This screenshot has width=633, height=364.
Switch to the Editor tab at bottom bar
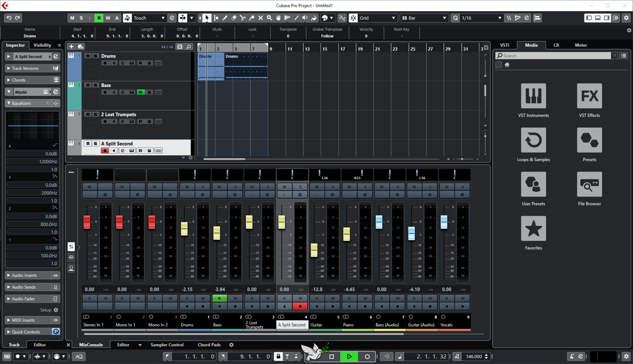(x=123, y=345)
